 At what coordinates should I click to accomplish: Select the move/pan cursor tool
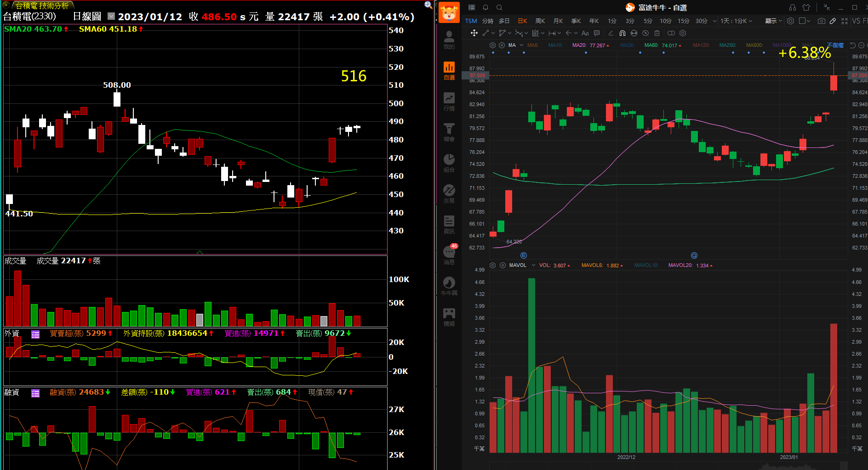[x=474, y=33]
